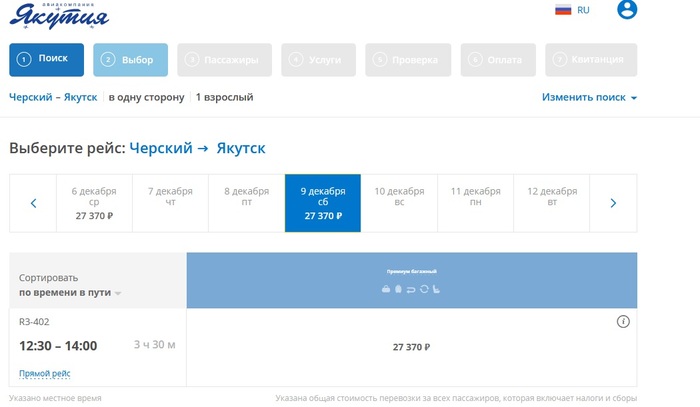This screenshot has height=407, width=700.
Task: Choose the 7 декабря date cell
Action: 171,204
